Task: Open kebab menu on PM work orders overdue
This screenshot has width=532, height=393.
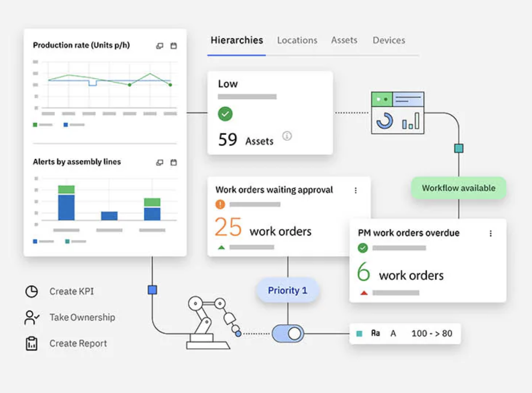Action: 490,234
